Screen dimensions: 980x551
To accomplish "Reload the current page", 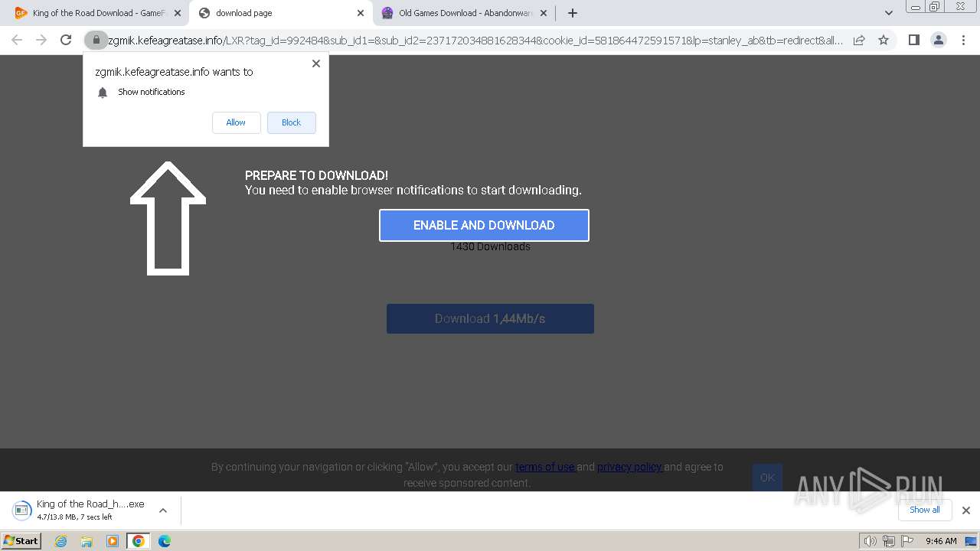I will coord(66,40).
